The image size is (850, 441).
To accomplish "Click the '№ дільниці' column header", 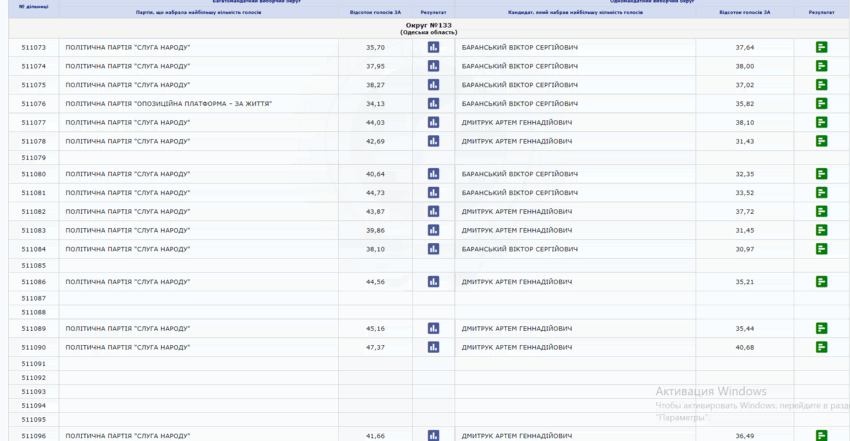I will tap(34, 7).
